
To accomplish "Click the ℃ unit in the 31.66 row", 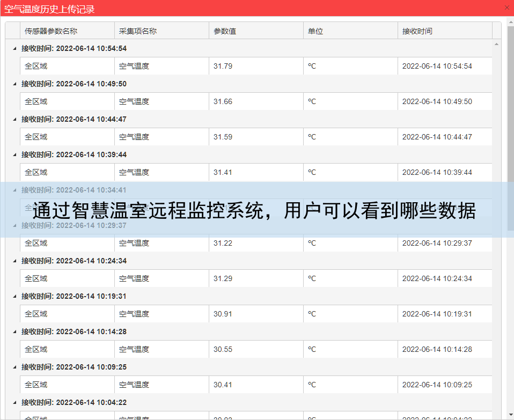I will click(312, 101).
